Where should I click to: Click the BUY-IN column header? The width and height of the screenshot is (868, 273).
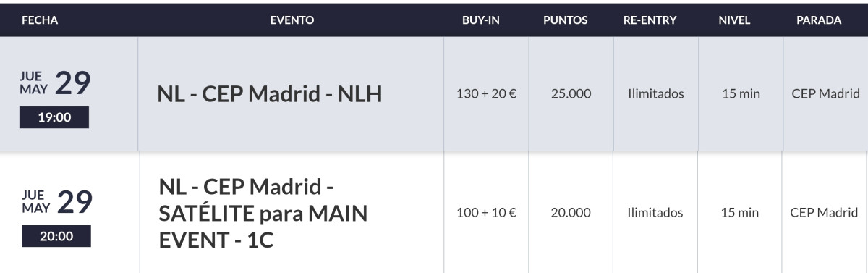481,20
